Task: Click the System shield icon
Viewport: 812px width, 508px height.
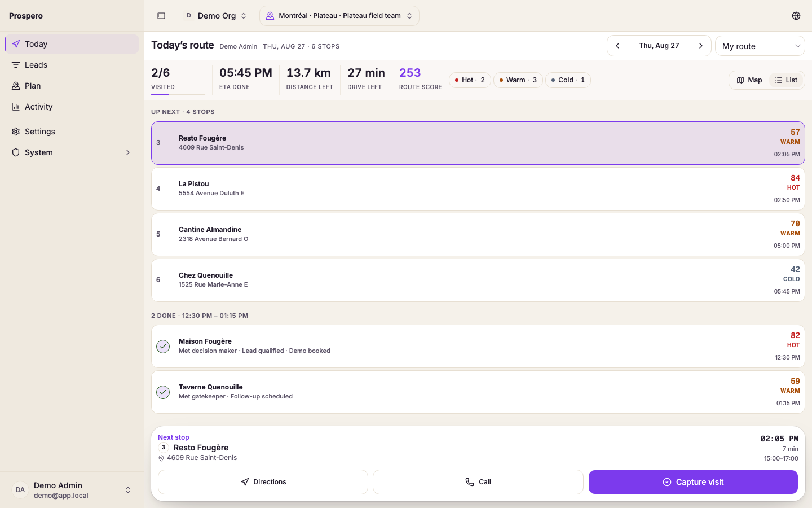Action: click(x=16, y=152)
